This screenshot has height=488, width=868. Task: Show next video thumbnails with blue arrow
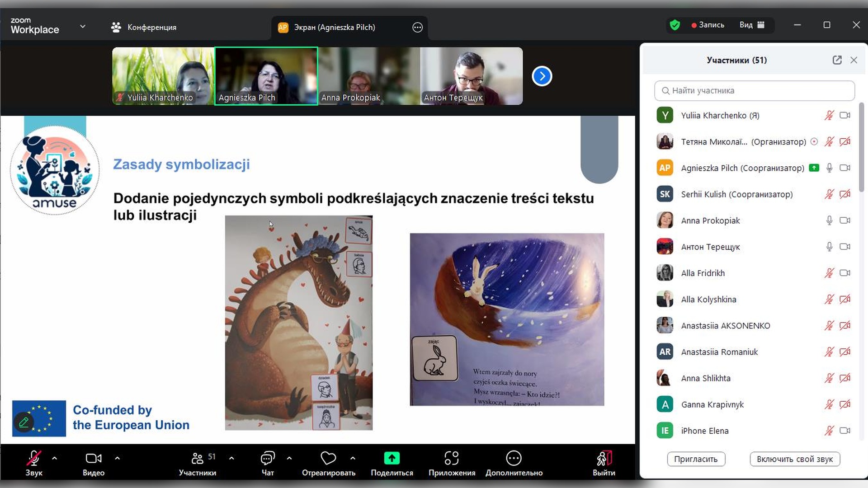(x=542, y=76)
